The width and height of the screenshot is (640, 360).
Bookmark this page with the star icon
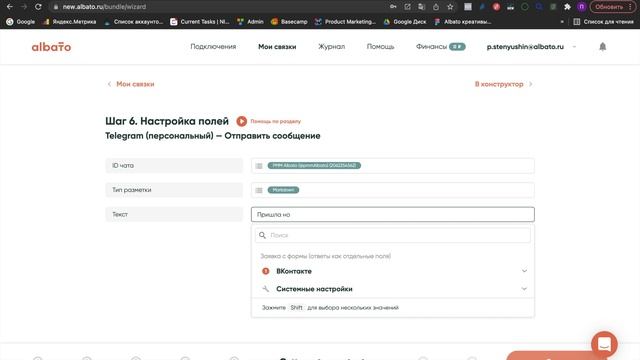click(450, 7)
